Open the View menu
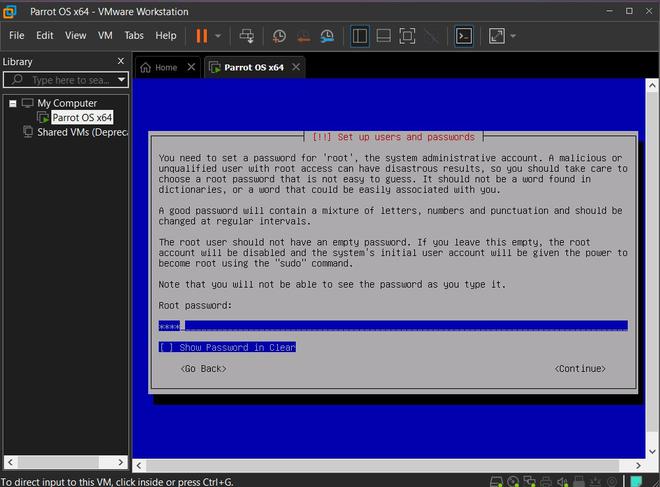The width and height of the screenshot is (660, 487). [x=75, y=35]
